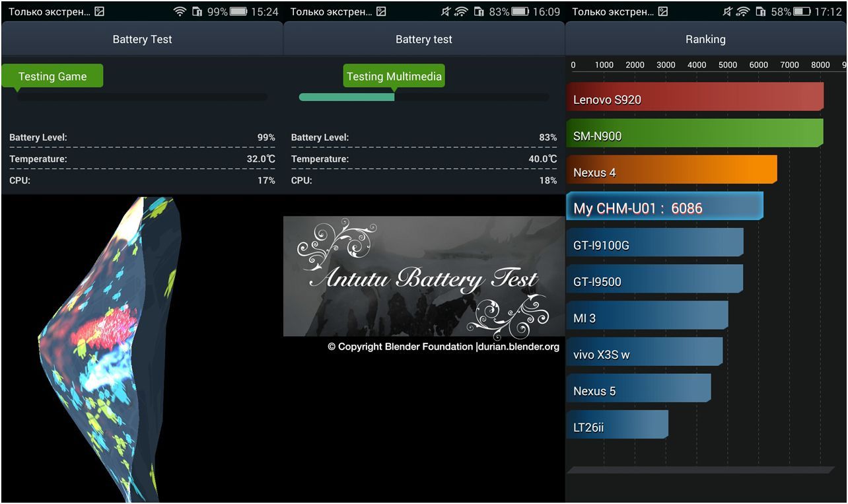Viewport: 848px width, 504px height.
Task: Select the green SM-N900 ranking bar
Action: [x=695, y=133]
